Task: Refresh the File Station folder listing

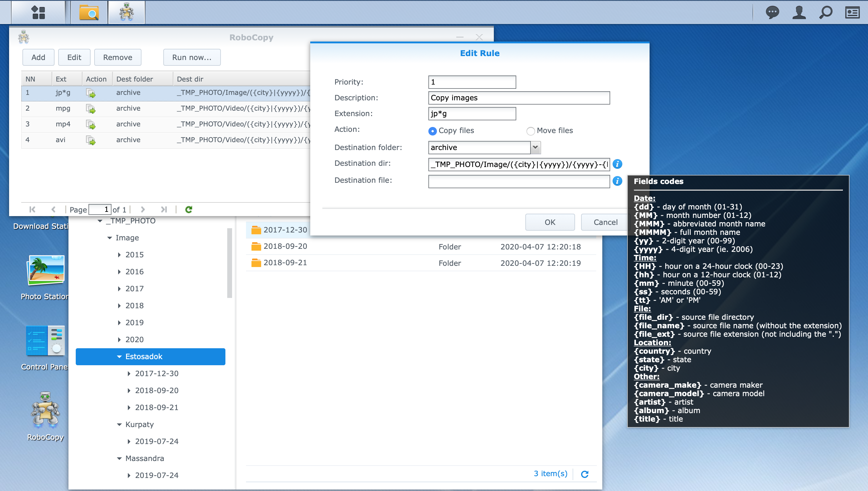Action: pyautogui.click(x=585, y=474)
